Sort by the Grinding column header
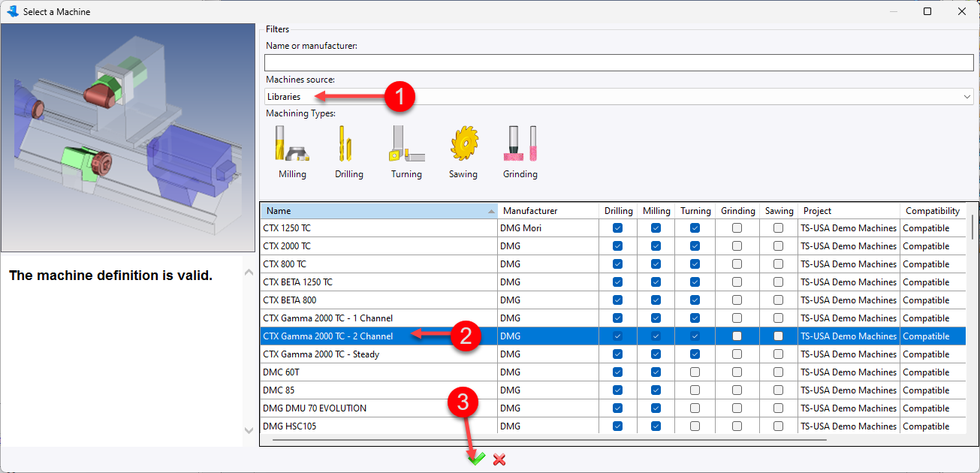980x473 pixels. [x=737, y=211]
